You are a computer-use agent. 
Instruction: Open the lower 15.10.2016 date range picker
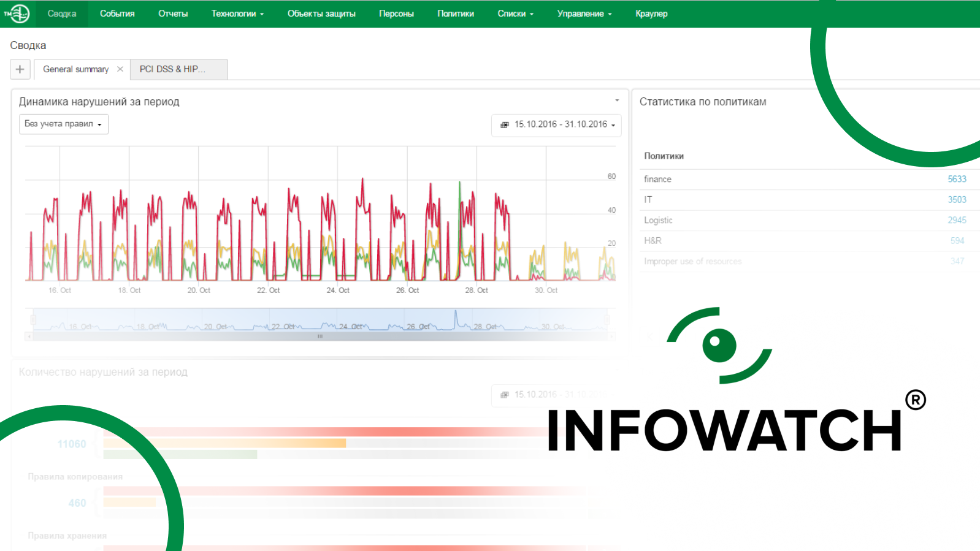point(555,395)
